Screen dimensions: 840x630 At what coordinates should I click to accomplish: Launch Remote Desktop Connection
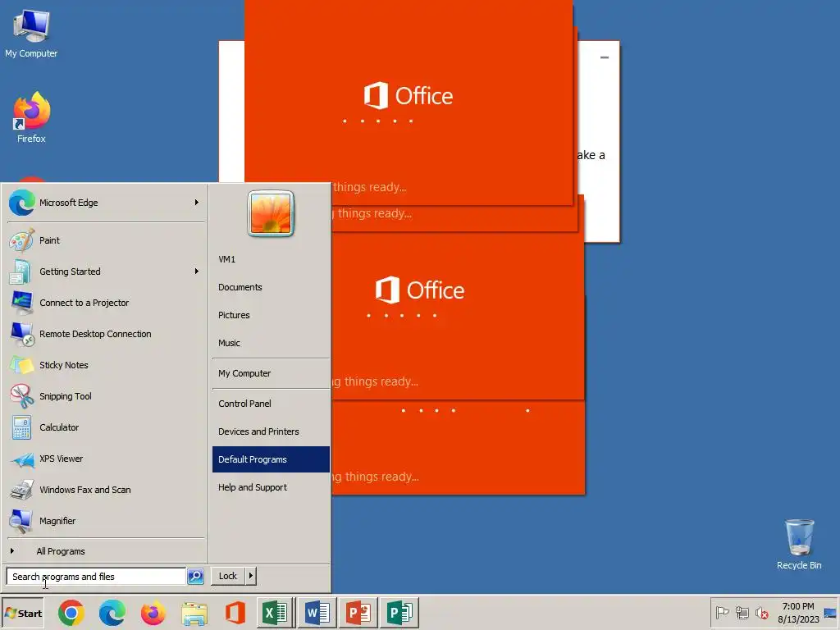pos(104,334)
